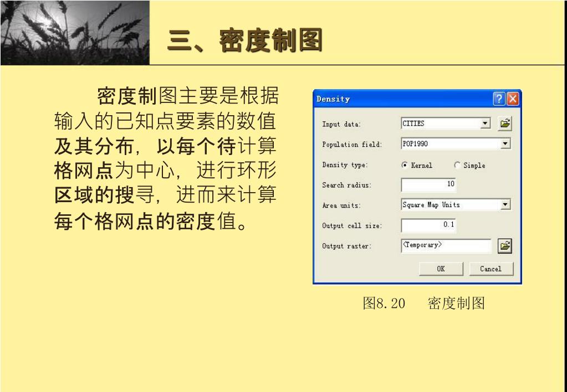
Task: Click the "Output cell size:" label
Action: click(352, 226)
